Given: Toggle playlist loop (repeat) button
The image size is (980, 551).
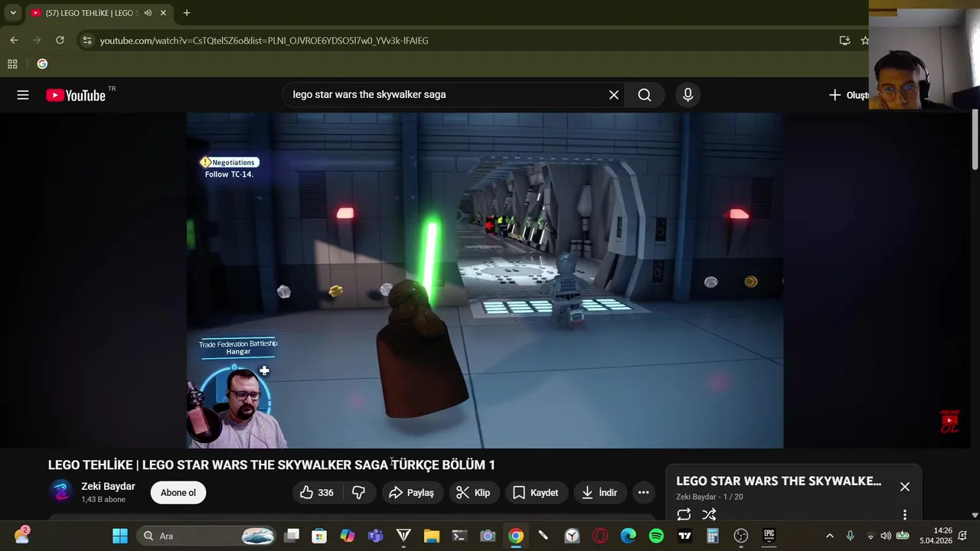Looking at the screenshot, I should tap(684, 515).
